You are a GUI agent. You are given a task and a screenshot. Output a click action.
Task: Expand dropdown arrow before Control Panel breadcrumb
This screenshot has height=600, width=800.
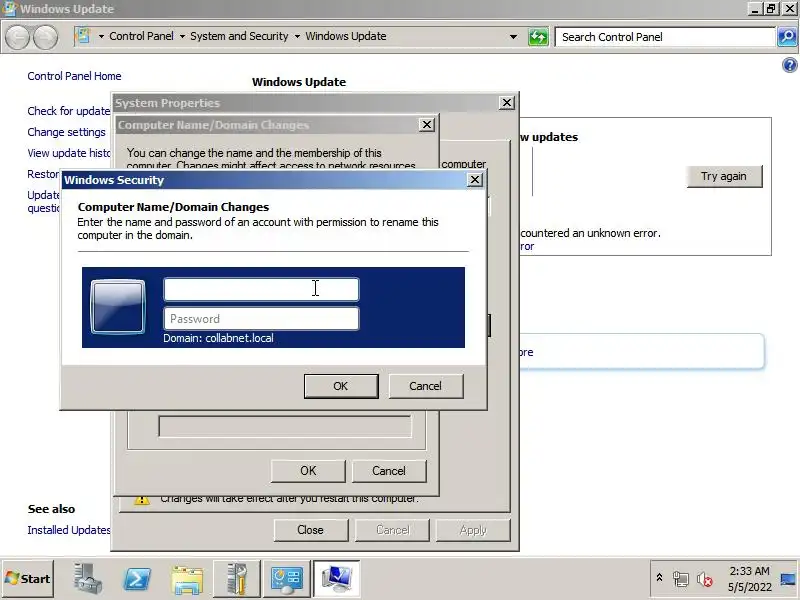click(101, 37)
